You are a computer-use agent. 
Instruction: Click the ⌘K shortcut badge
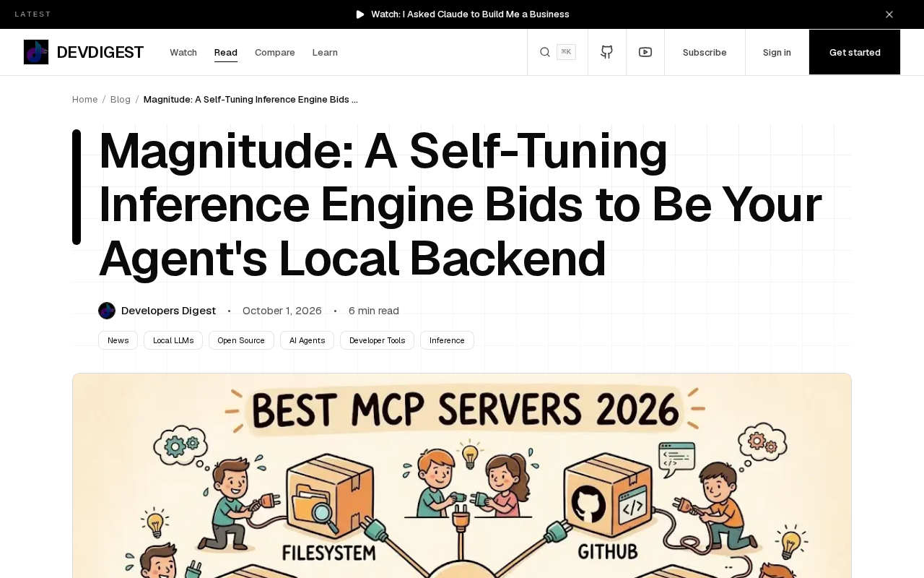click(566, 52)
